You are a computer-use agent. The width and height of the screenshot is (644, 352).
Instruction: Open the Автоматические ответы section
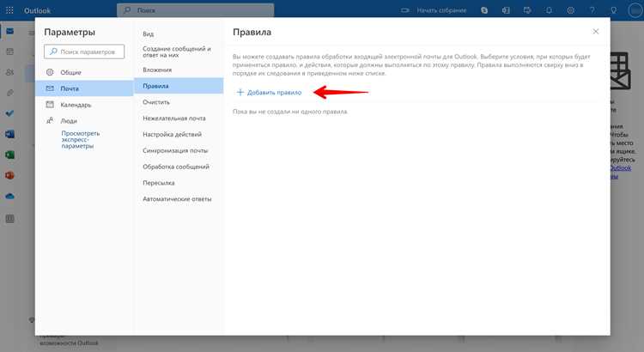tap(179, 199)
